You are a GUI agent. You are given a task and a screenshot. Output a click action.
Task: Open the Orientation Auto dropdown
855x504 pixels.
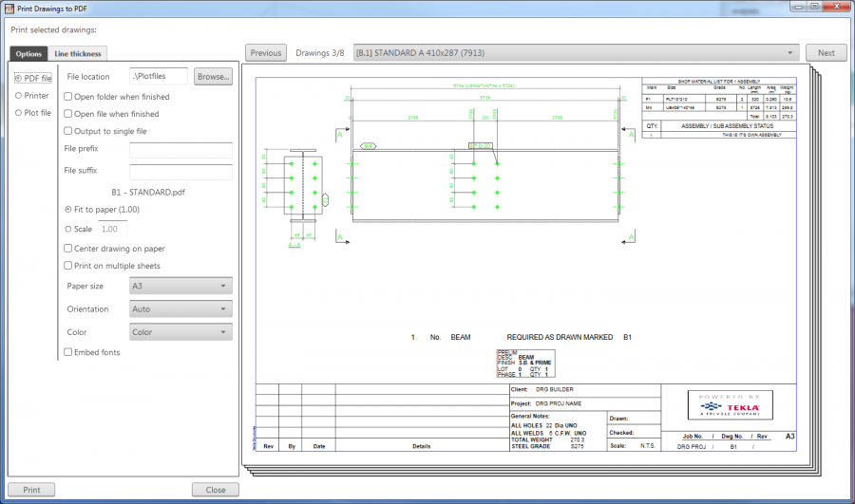pos(180,308)
